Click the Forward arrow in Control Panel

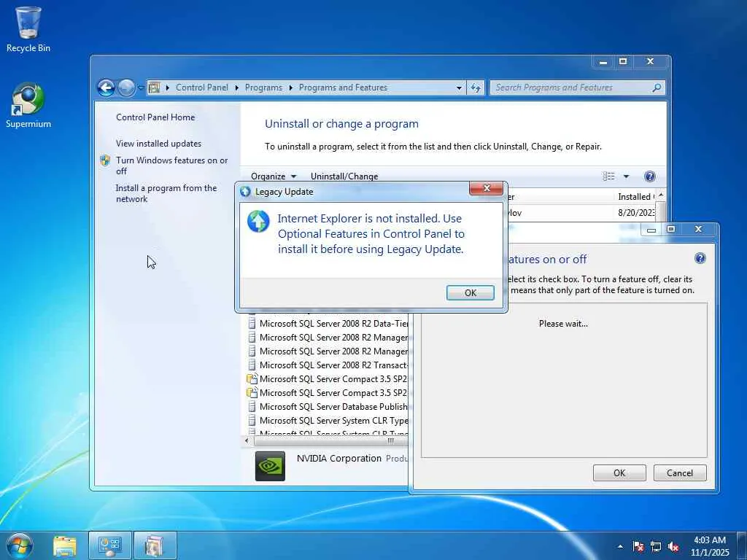126,87
